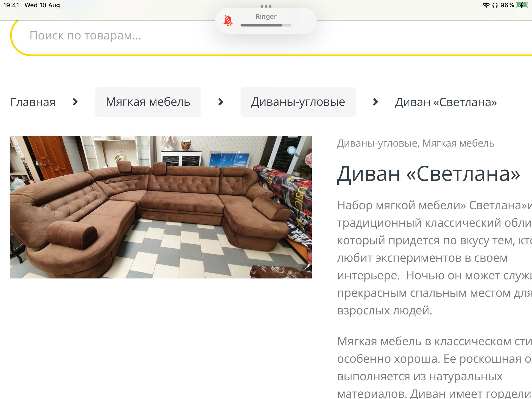Click the Диван «Светлана» product heading
The image size is (532, 399).
click(x=429, y=174)
